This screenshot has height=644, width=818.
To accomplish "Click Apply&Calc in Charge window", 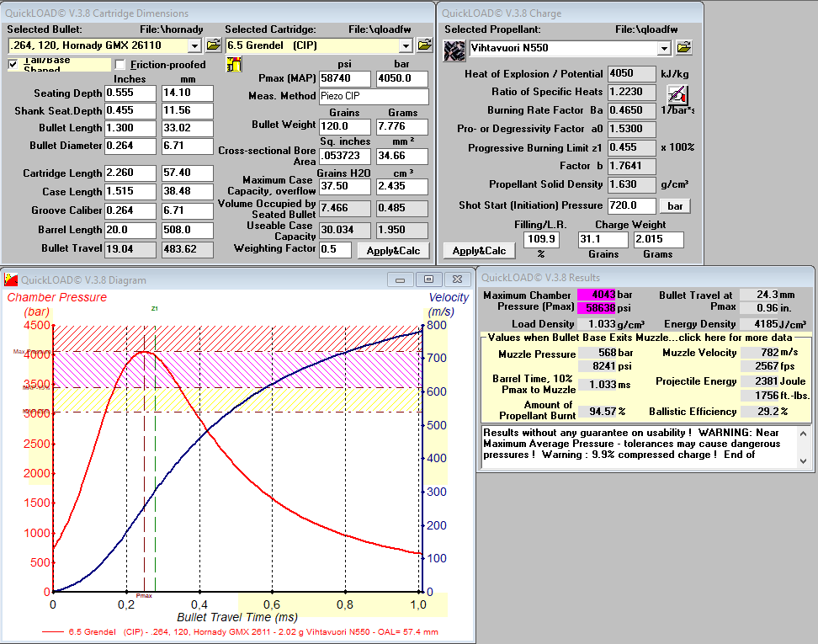I will coord(480,251).
